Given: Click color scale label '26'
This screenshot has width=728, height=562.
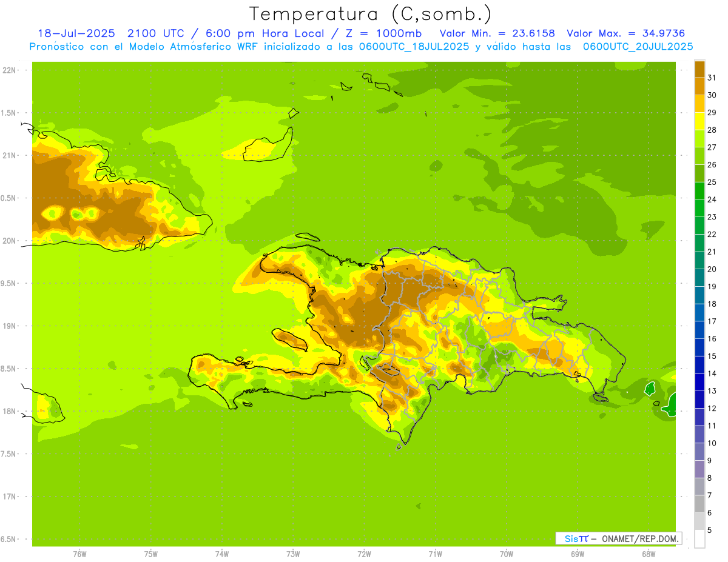Looking at the screenshot, I should [712, 165].
